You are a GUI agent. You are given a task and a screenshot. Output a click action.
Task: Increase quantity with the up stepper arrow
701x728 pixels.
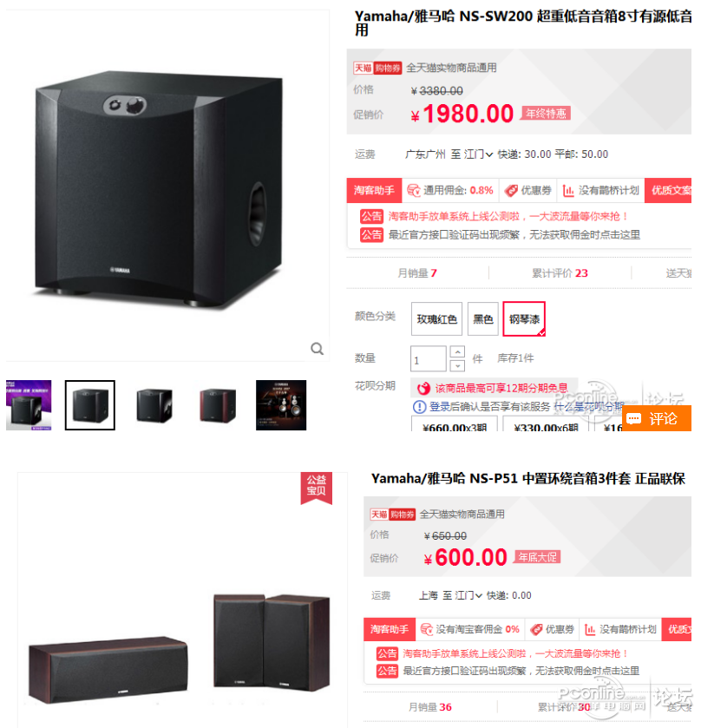coord(458,352)
